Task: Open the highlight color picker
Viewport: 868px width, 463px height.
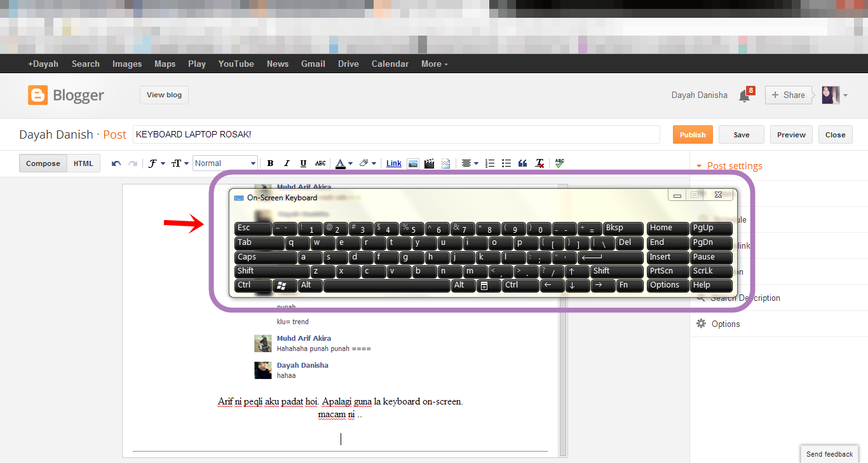Action: click(x=367, y=163)
